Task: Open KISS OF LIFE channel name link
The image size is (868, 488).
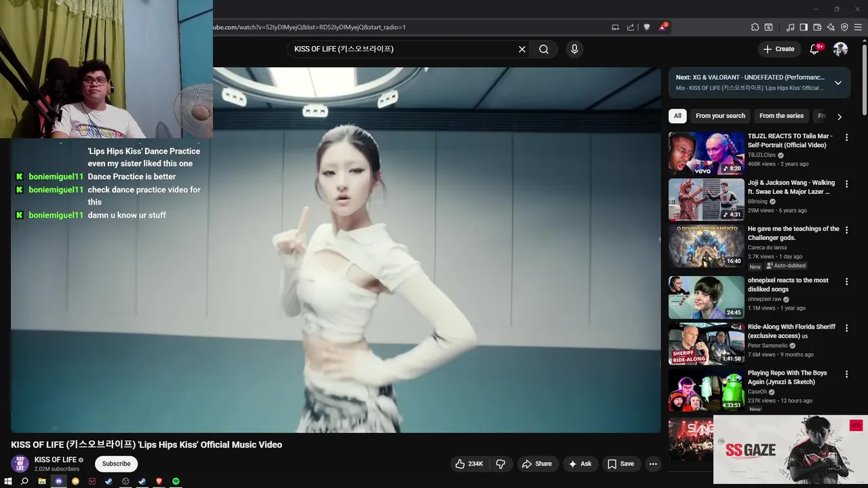Action: 56,460
